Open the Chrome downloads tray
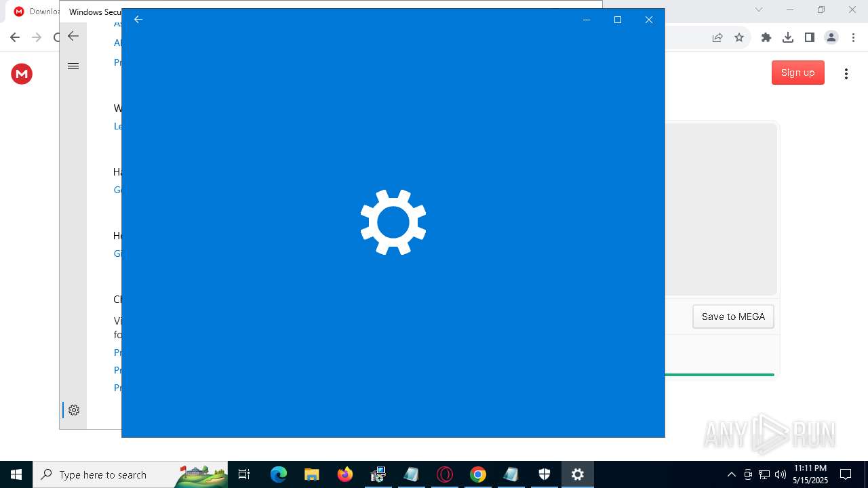 coord(788,37)
